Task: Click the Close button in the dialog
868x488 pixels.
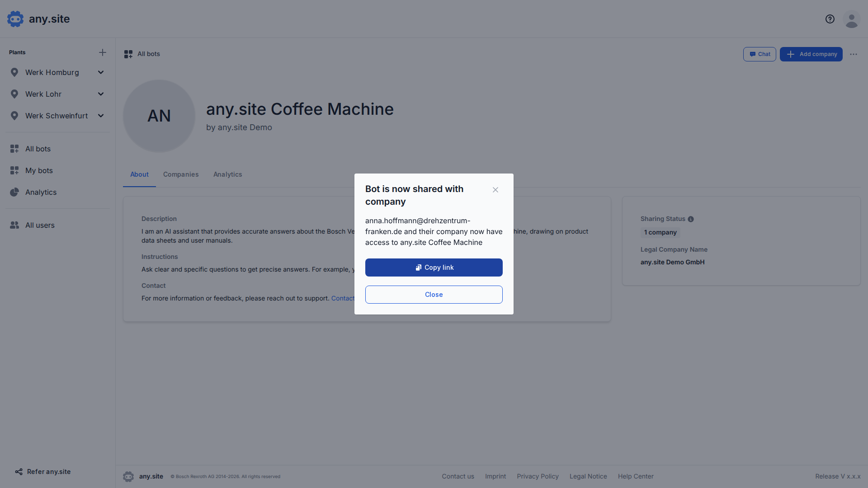Action: pyautogui.click(x=434, y=295)
